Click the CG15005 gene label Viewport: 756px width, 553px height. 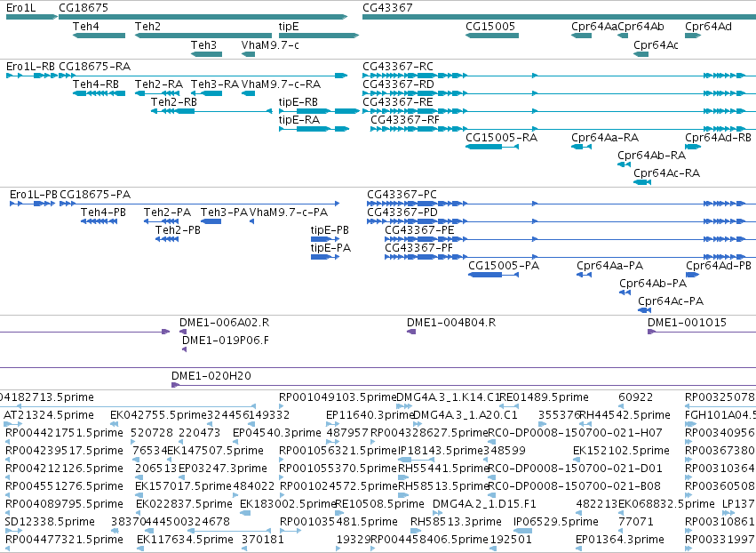490,27
